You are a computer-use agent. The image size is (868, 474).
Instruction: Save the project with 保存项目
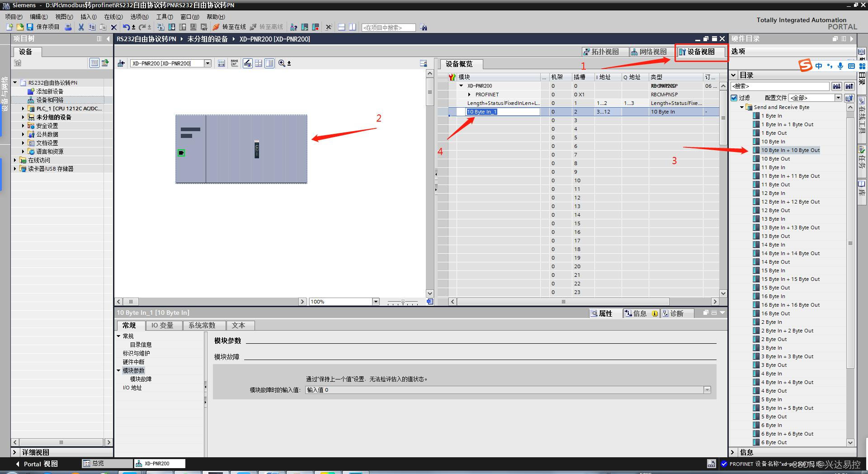tap(43, 27)
